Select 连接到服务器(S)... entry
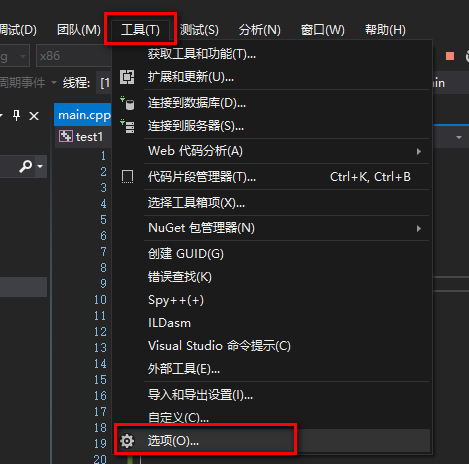This screenshot has height=464, width=469. [x=272, y=126]
